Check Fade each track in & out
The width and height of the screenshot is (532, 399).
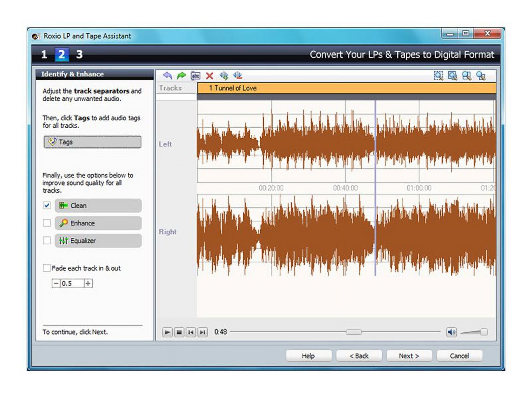47,268
